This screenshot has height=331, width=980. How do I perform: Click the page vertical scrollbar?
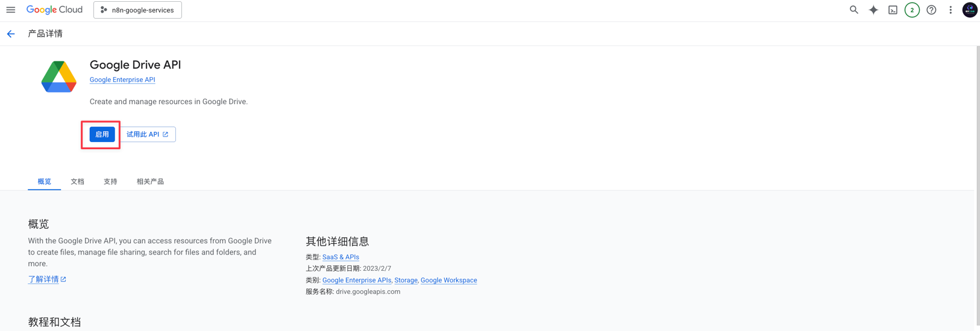978,187
